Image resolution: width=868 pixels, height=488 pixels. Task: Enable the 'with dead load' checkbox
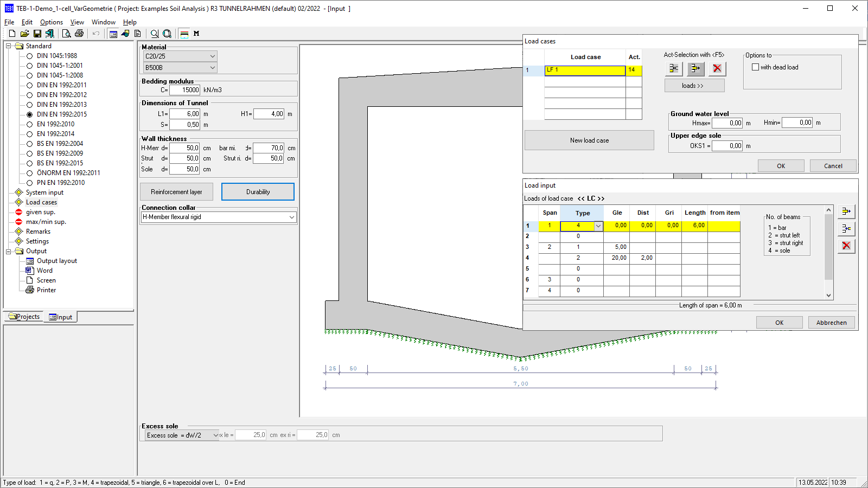(x=755, y=67)
